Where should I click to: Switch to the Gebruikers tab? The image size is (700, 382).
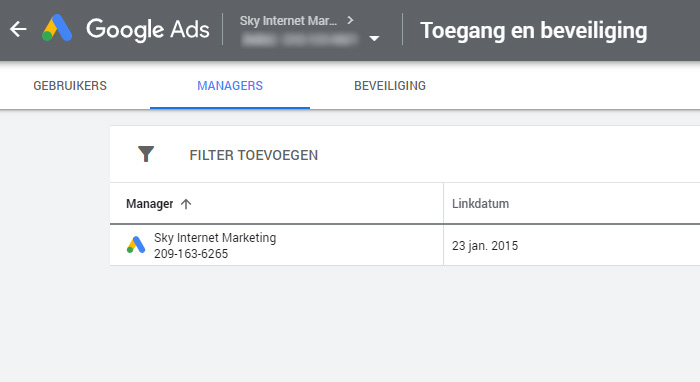[70, 86]
